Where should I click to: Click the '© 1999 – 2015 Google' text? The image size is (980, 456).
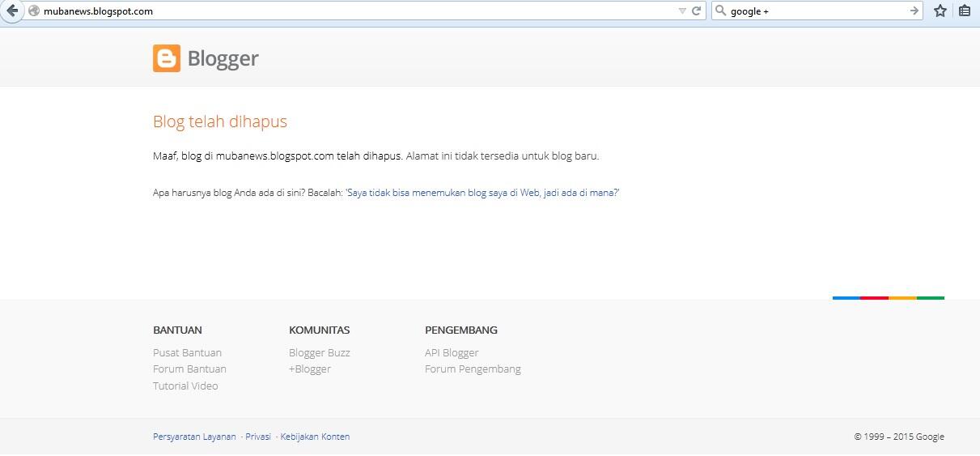point(899,437)
